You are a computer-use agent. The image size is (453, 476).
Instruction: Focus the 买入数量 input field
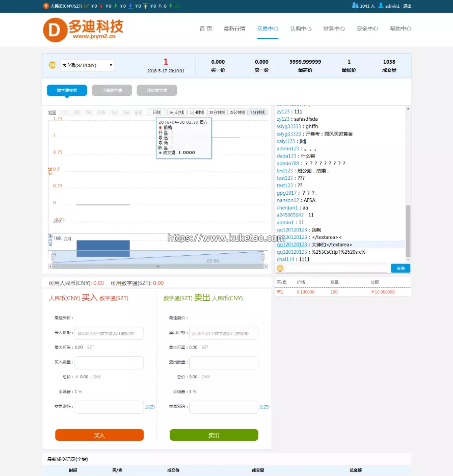pos(109,363)
